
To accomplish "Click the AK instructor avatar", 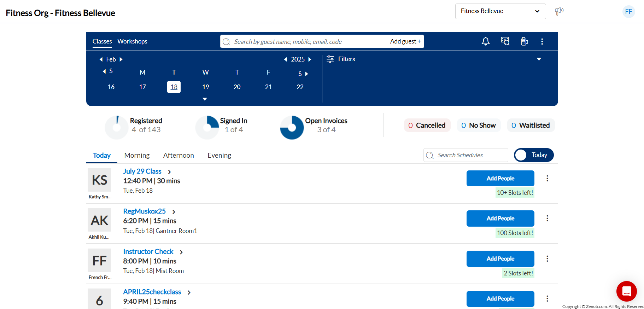I will (99, 220).
